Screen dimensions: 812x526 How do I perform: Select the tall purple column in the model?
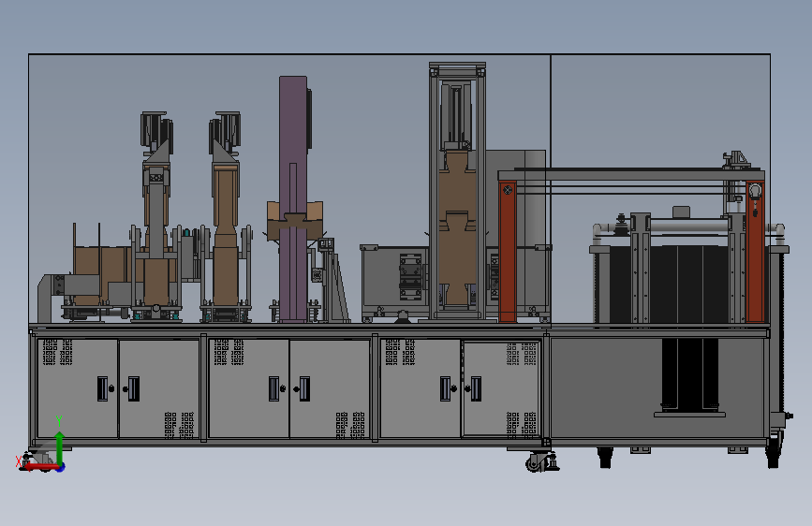(293, 199)
